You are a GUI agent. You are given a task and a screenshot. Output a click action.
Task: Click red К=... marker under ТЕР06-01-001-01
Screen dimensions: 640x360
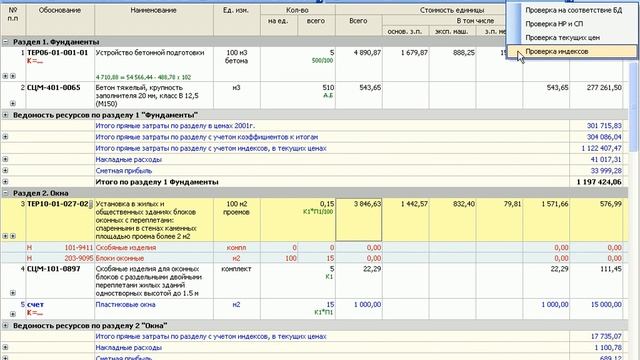tap(35, 61)
